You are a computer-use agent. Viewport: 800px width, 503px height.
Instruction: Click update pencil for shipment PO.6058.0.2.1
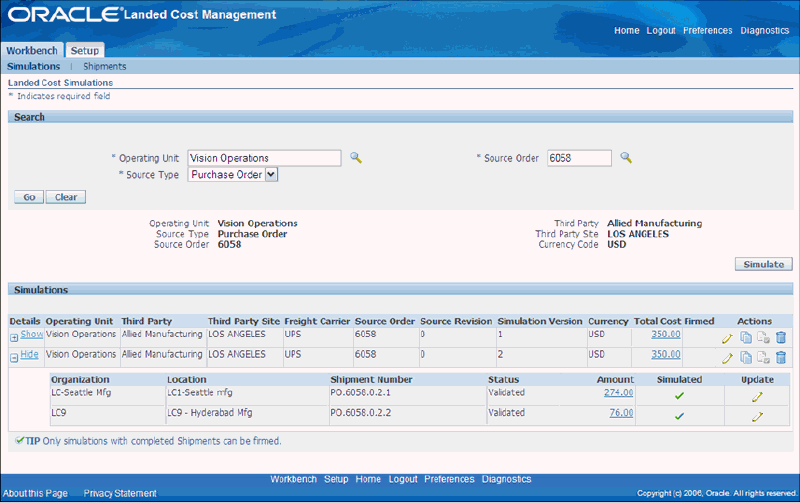[x=757, y=396]
